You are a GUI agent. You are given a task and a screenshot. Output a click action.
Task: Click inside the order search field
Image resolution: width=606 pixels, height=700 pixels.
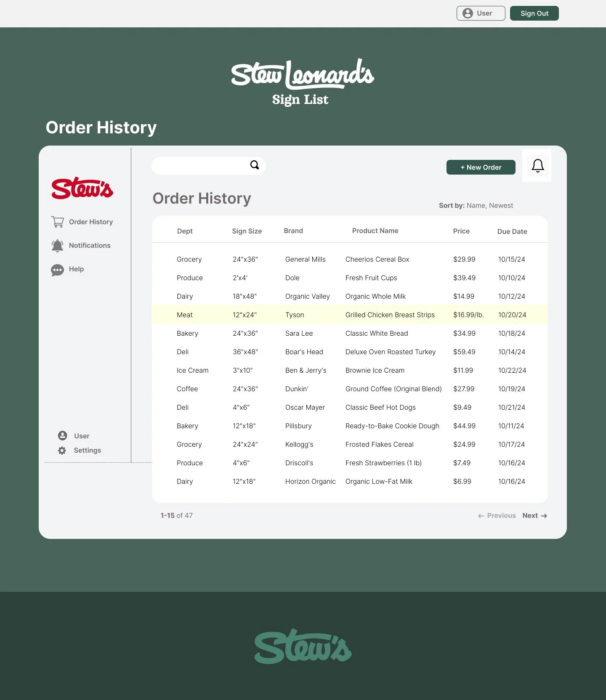208,166
